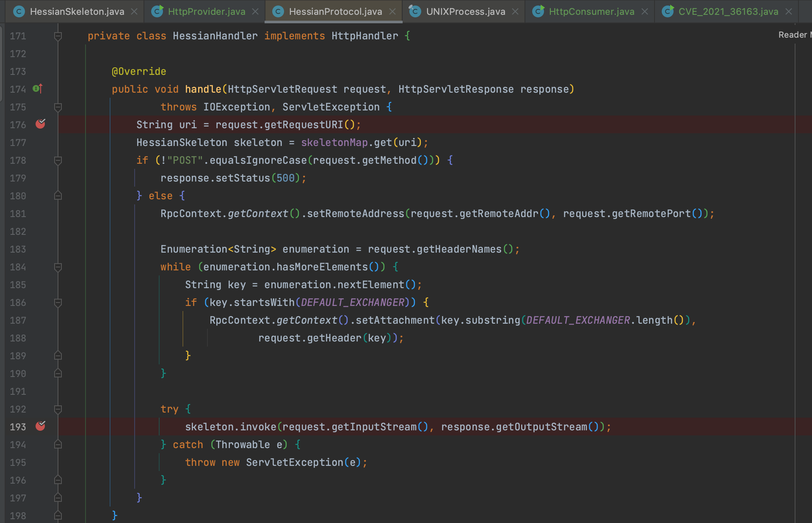Click the @Override annotation
The image size is (812, 523).
[x=139, y=72]
